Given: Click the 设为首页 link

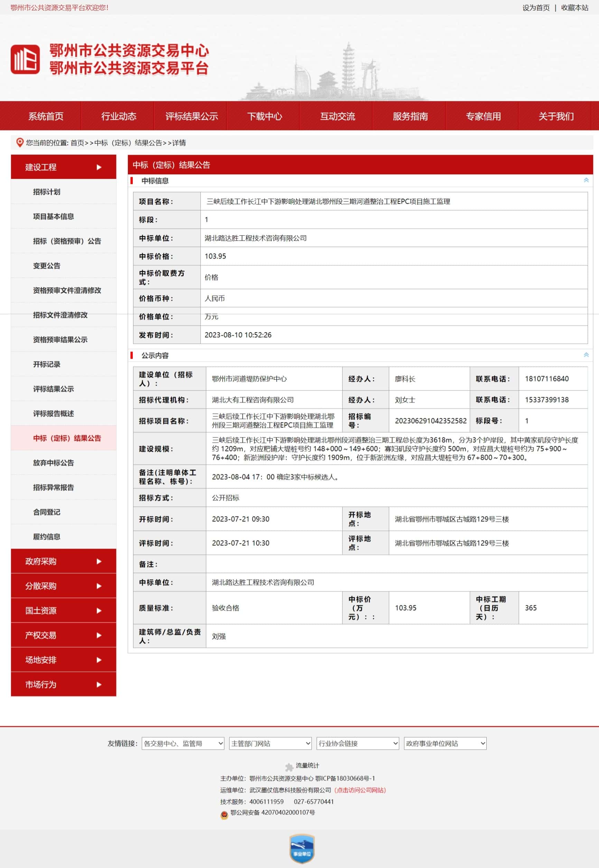Looking at the screenshot, I should pyautogui.click(x=535, y=8).
